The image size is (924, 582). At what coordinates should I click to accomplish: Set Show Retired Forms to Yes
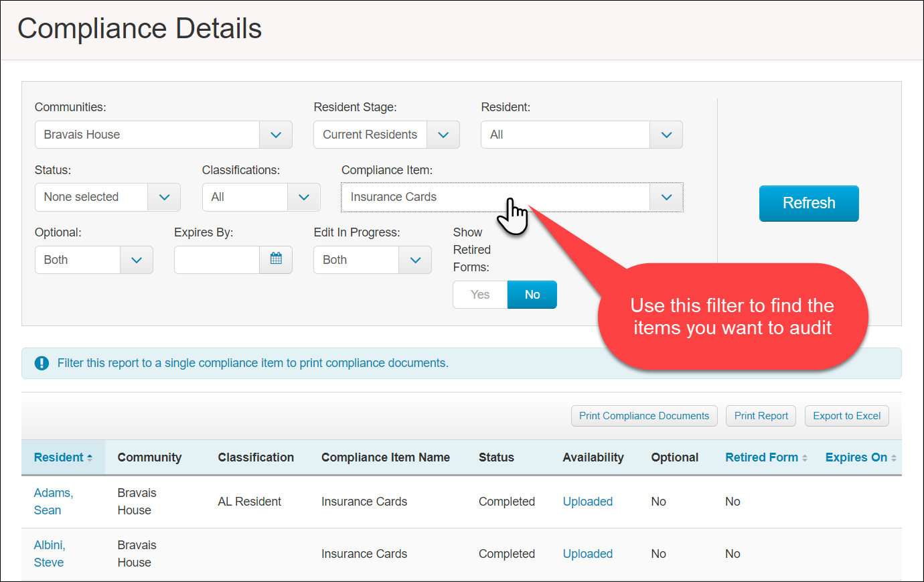(480, 295)
